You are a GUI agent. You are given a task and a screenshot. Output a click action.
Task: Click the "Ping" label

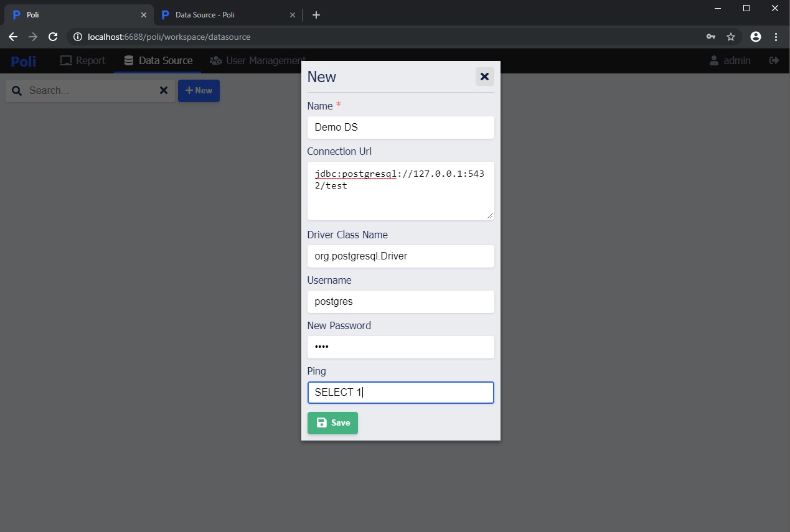[x=317, y=371]
